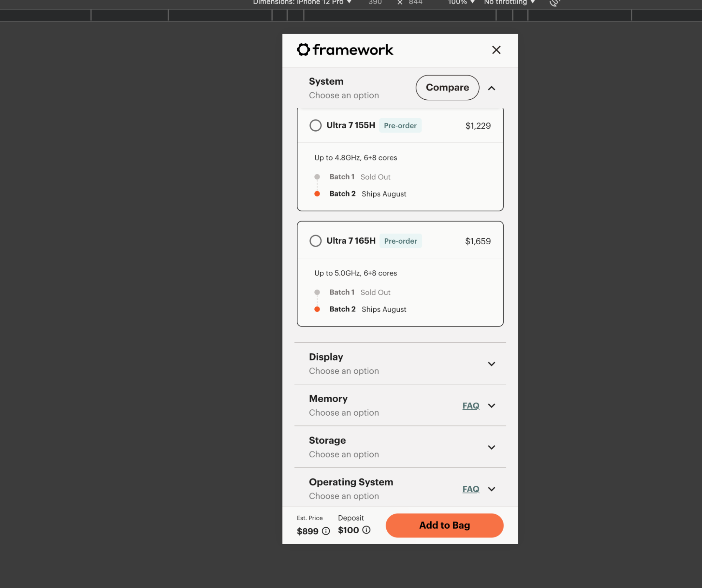702x588 pixels.
Task: Expand the Storage section
Action: coord(491,447)
